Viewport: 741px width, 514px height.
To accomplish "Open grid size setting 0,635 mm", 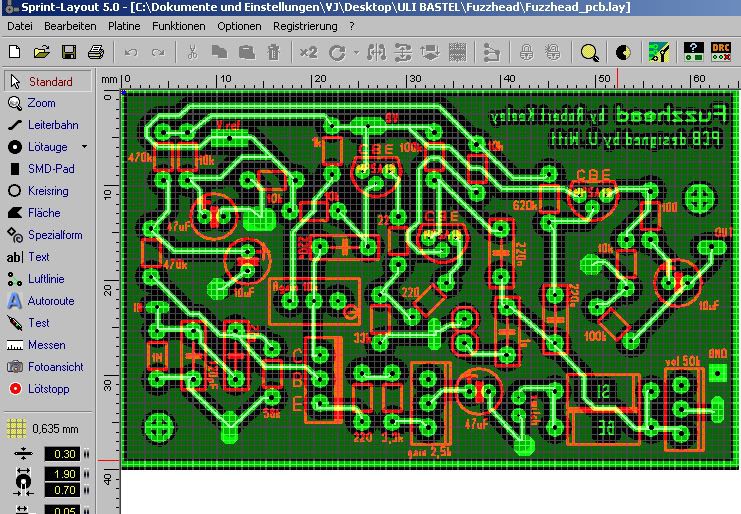I will 43,429.
